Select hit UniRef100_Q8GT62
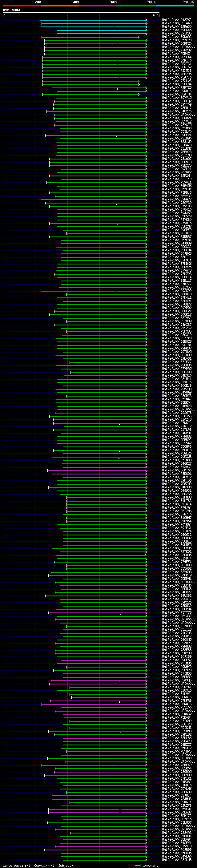Image resolution: width=197 pixels, height=868 pixels. pyautogui.click(x=176, y=67)
